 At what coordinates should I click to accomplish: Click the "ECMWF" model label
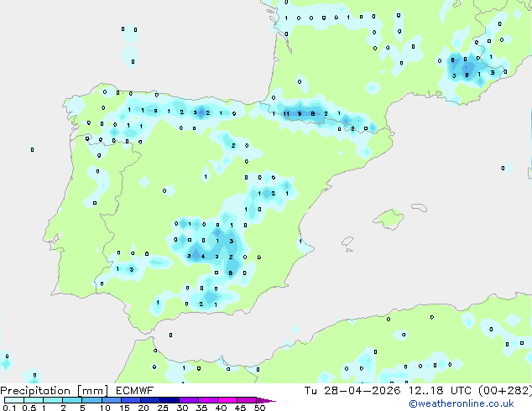pos(135,391)
